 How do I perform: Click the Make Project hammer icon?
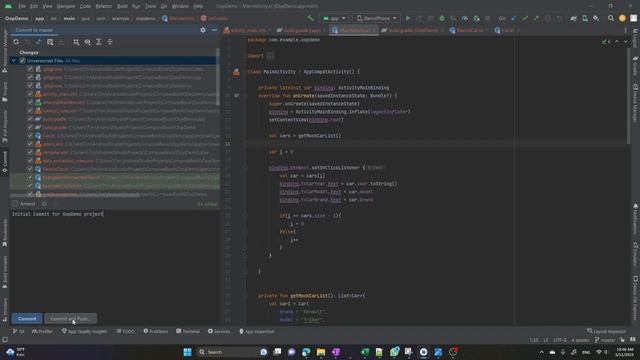tap(311, 18)
